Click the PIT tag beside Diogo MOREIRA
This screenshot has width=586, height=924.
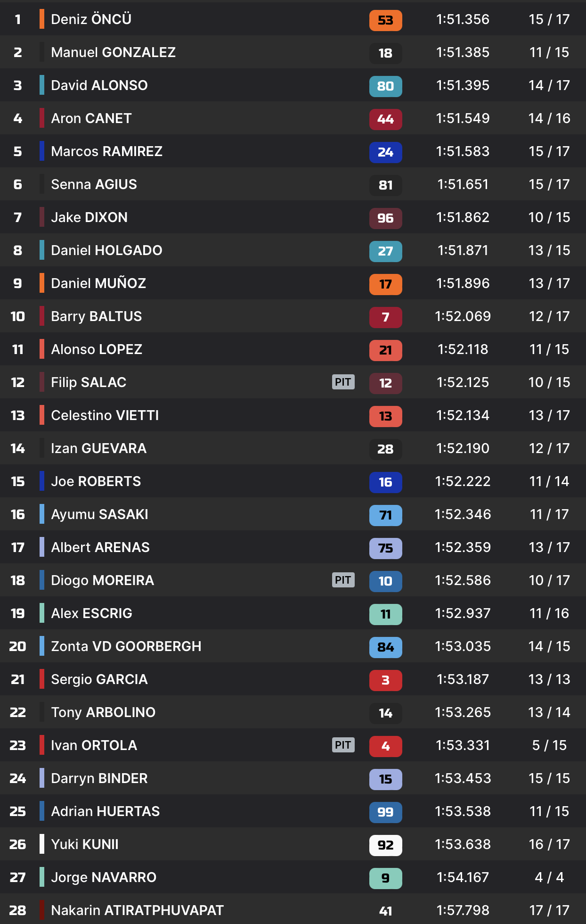[343, 580]
